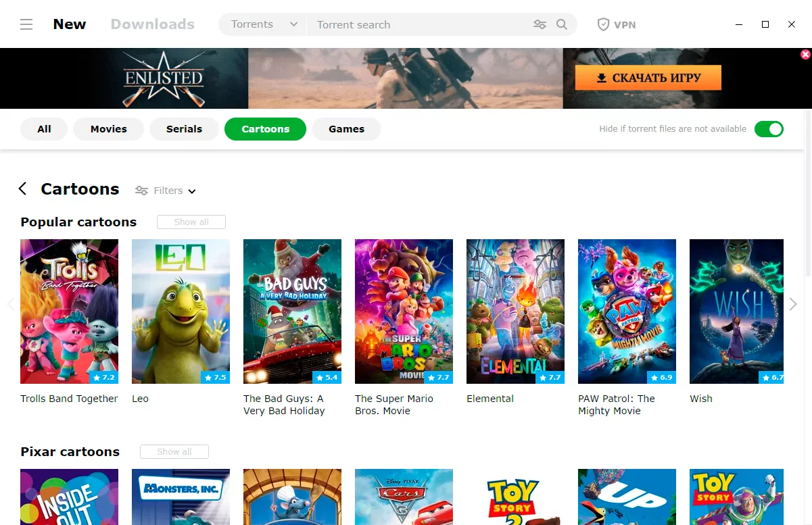Select the All category
This screenshot has height=525, width=812.
[x=44, y=129]
